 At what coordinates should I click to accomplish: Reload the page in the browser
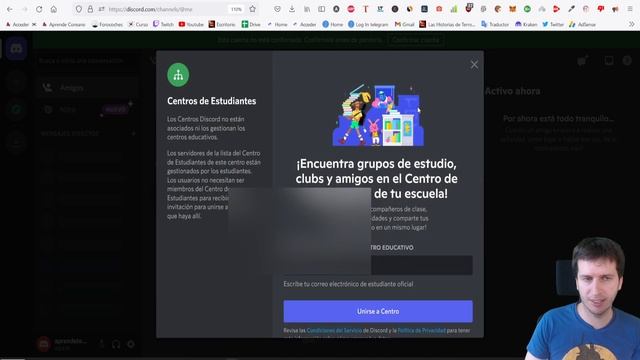tap(39, 9)
